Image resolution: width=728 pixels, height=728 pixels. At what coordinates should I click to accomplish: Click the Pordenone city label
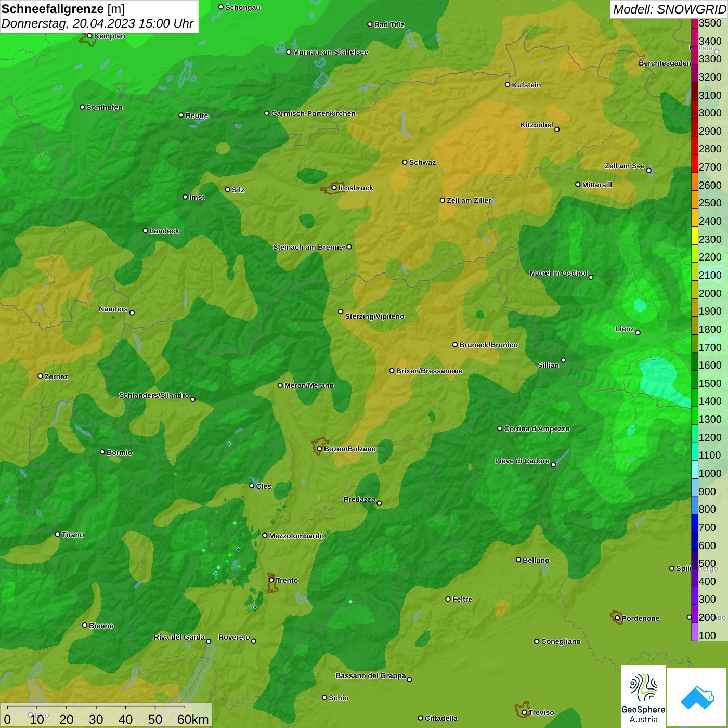641,618
